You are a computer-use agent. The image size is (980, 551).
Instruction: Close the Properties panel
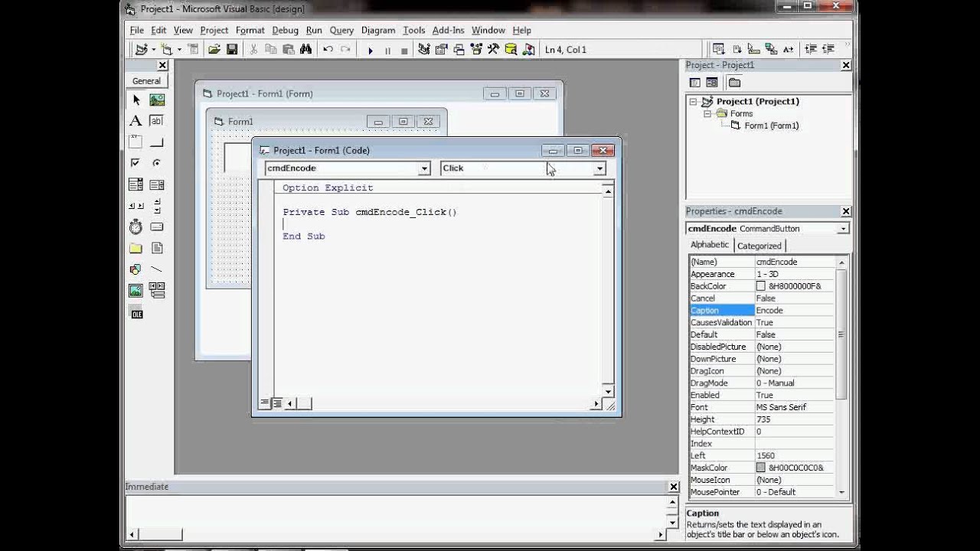pyautogui.click(x=845, y=211)
